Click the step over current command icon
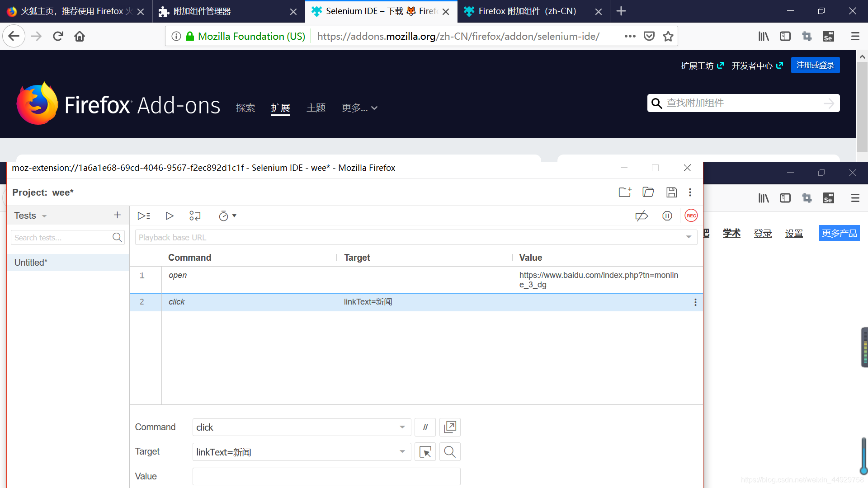The image size is (868, 488). pos(195,216)
